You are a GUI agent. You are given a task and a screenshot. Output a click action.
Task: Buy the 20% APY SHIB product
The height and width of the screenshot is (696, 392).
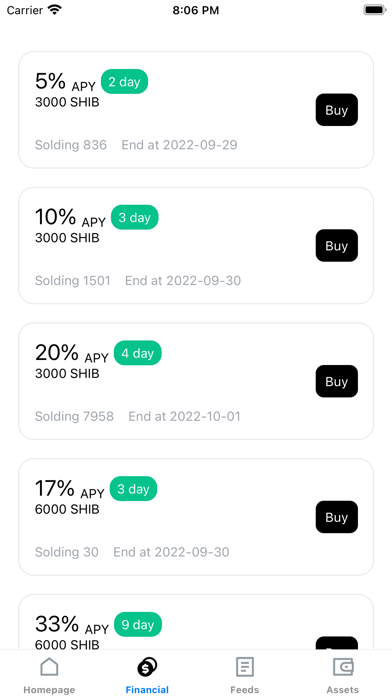point(337,381)
